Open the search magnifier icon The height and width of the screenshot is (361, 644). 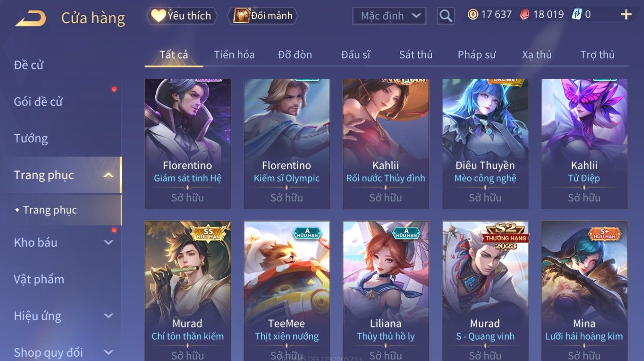click(446, 16)
